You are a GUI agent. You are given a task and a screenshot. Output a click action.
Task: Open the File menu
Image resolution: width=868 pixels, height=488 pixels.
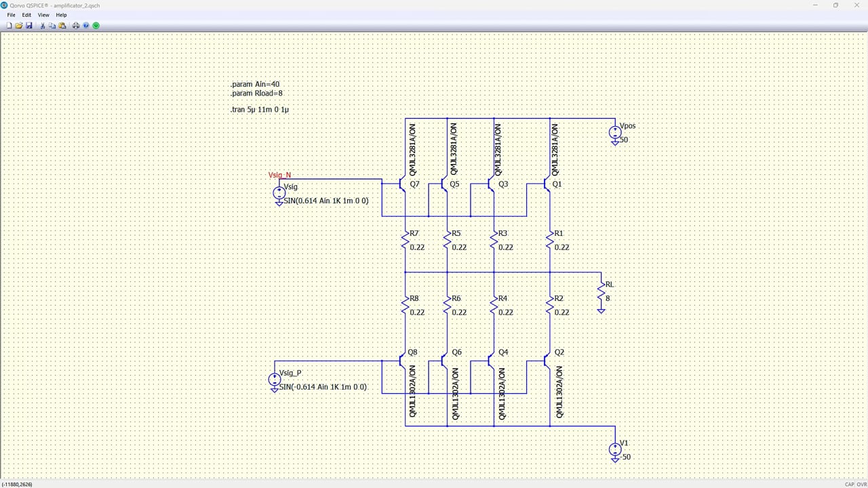coord(11,15)
